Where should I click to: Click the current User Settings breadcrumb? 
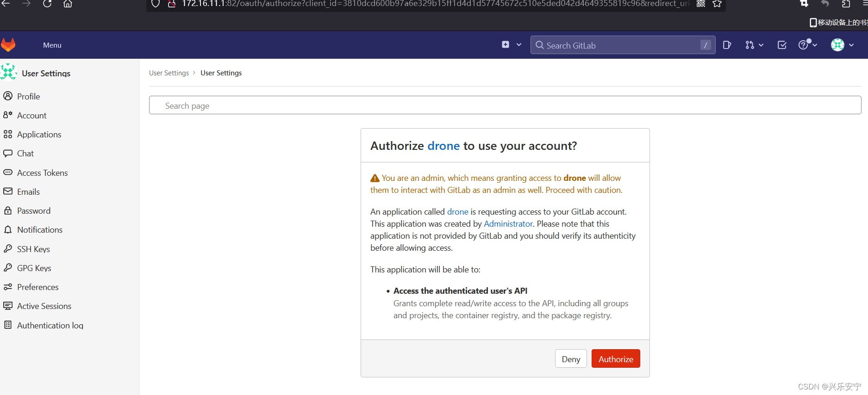(x=221, y=73)
